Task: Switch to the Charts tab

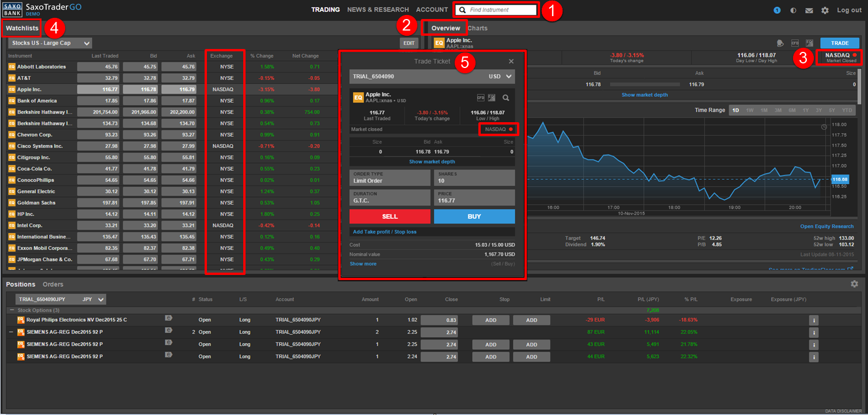Action: (477, 28)
